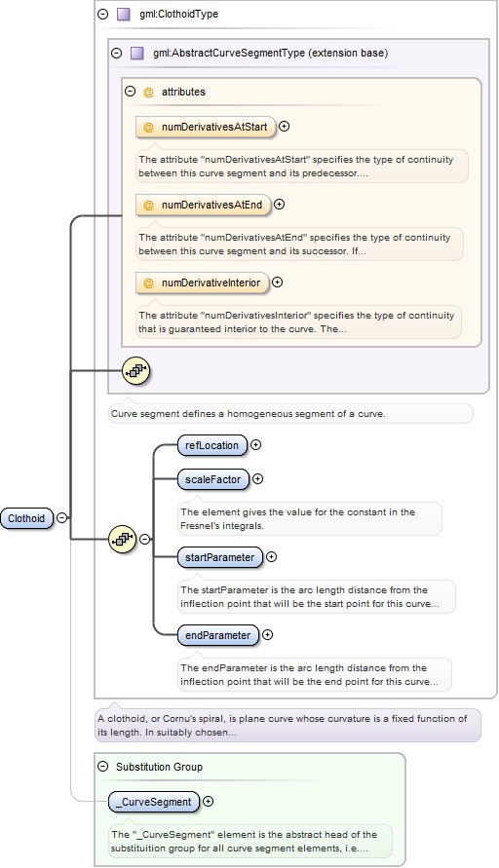Collapse the Clothoid root element

point(62,518)
